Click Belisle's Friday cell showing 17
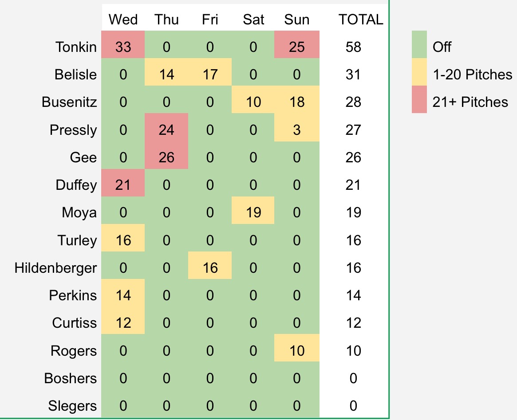This screenshot has width=517, height=420. tap(210, 74)
